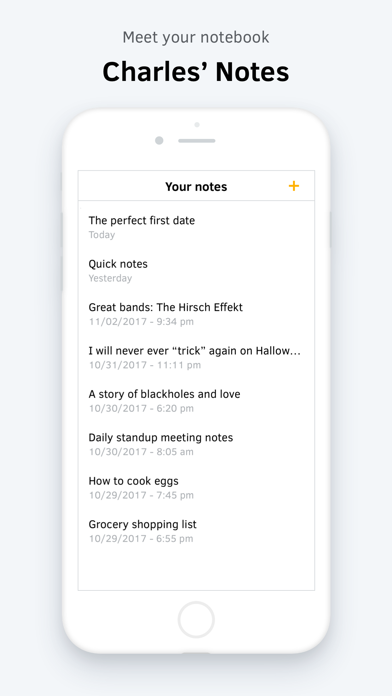Click the 'Your notes' header title
392x696 pixels.
pyautogui.click(x=196, y=187)
